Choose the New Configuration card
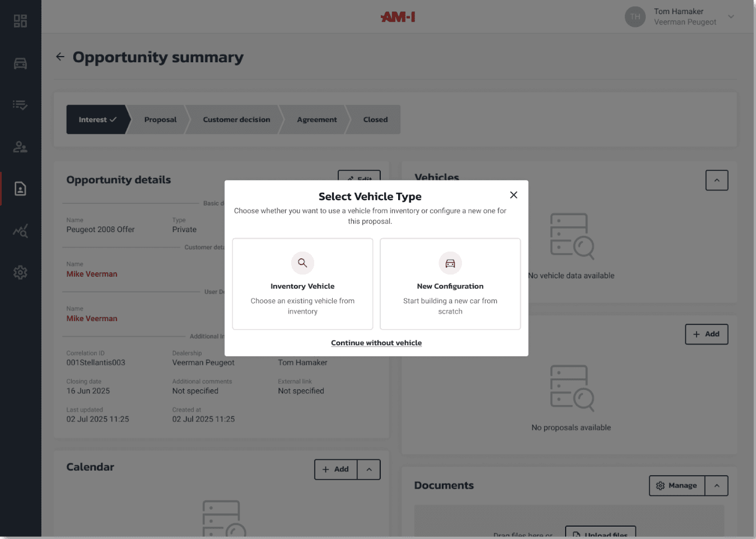 click(450, 284)
